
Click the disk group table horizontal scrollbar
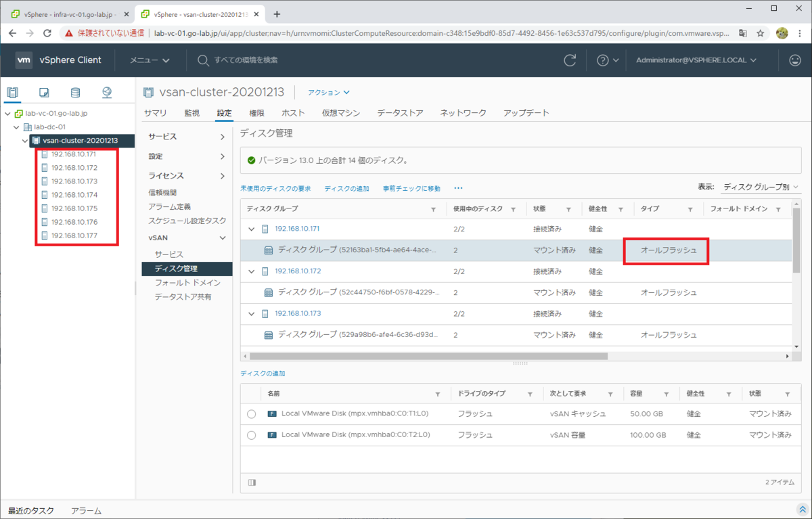pos(428,356)
